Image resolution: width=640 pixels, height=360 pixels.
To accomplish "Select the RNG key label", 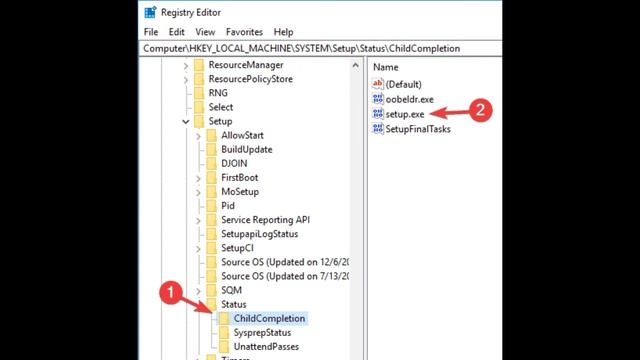I will pos(218,93).
